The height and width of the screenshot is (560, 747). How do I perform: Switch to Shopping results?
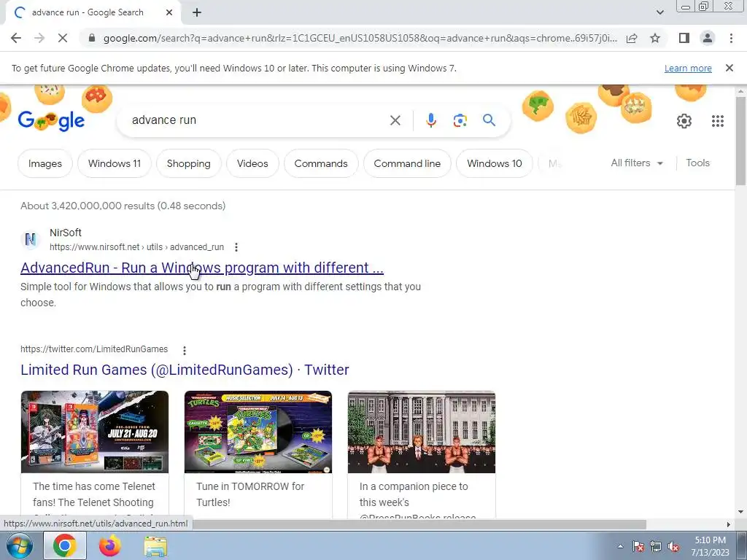click(x=189, y=163)
